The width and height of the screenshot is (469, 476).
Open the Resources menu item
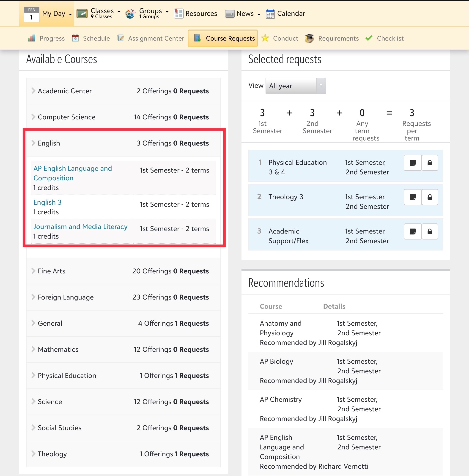point(195,14)
